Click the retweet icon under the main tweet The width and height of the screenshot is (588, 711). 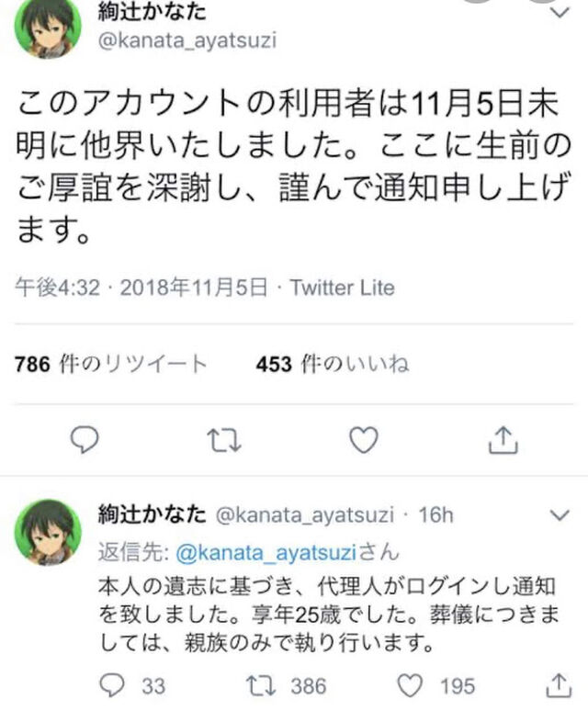click(224, 440)
